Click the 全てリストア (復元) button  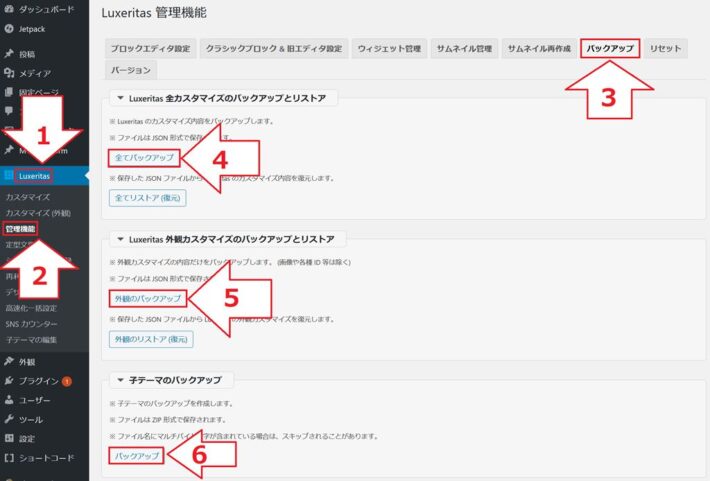[x=148, y=198]
